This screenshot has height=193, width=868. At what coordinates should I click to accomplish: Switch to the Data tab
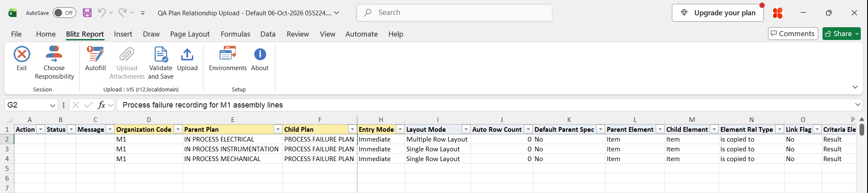point(268,34)
